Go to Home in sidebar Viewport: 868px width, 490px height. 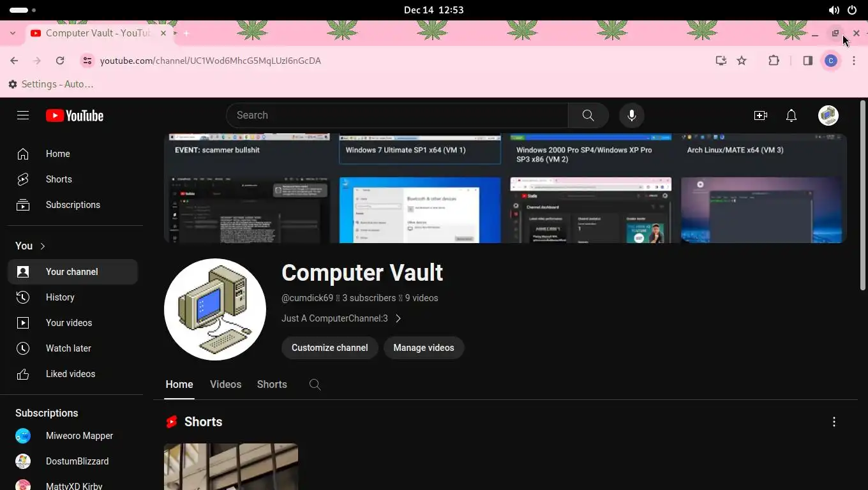(73, 154)
